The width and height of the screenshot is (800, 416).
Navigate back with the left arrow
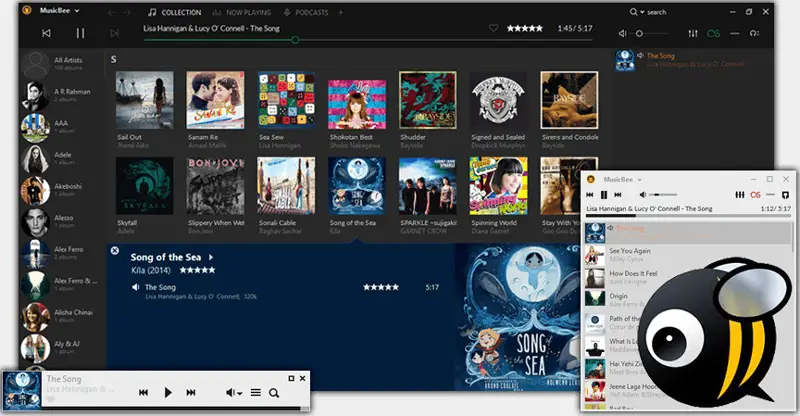tap(112, 12)
